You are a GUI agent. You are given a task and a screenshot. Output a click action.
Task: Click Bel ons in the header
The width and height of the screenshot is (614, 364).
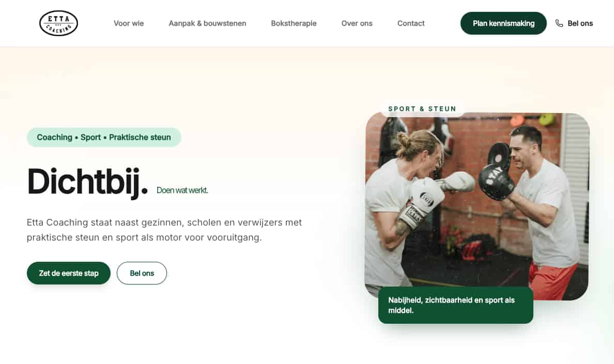click(x=574, y=23)
